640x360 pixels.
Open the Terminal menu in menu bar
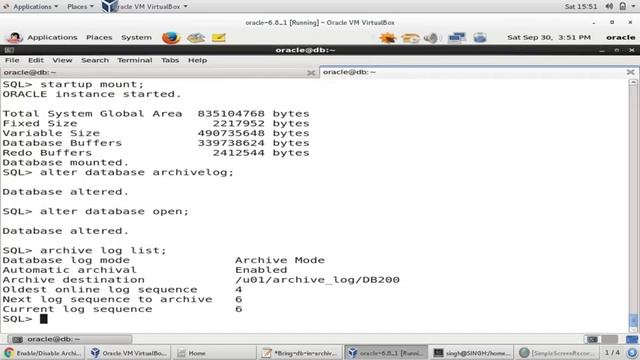click(135, 60)
